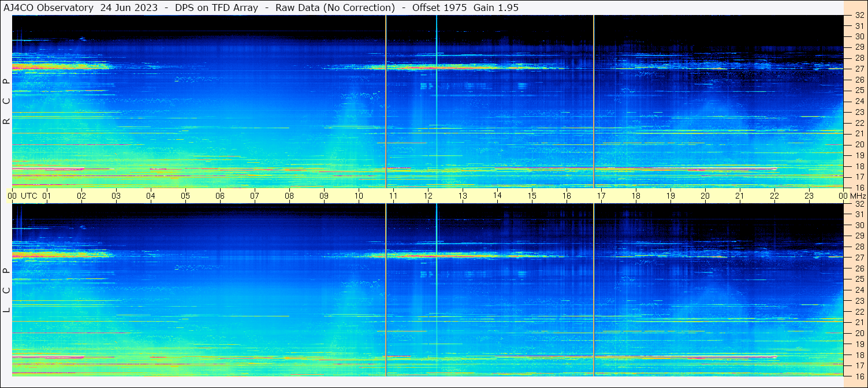Select hour "11" on the time axis
Image resolution: width=868 pixels, height=388 pixels.
[x=393, y=196]
